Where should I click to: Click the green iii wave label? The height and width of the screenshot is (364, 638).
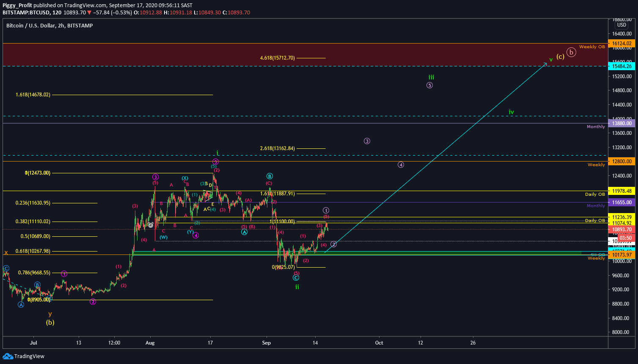(431, 77)
